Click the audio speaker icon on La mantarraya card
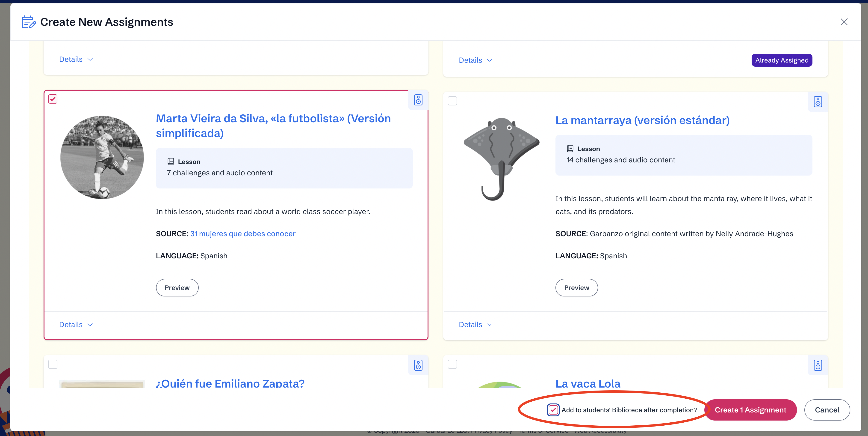The height and width of the screenshot is (436, 868). (818, 102)
